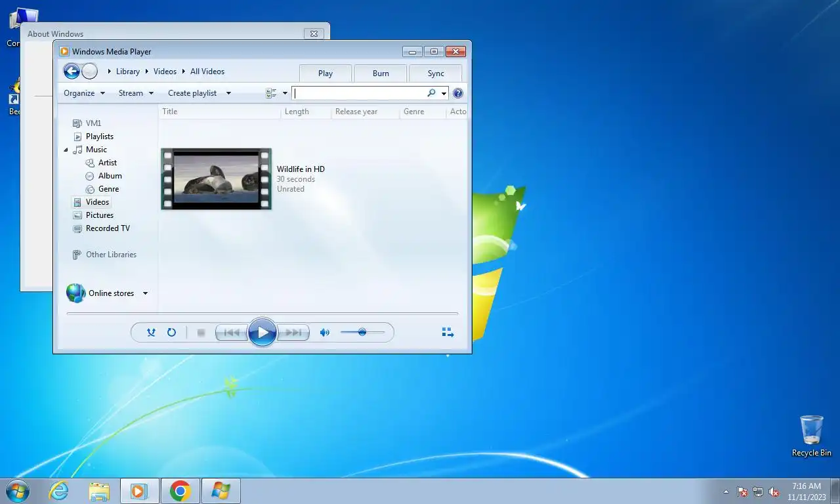Image resolution: width=840 pixels, height=504 pixels.
Task: Expand the Create playlist dropdown arrow
Action: [x=228, y=93]
